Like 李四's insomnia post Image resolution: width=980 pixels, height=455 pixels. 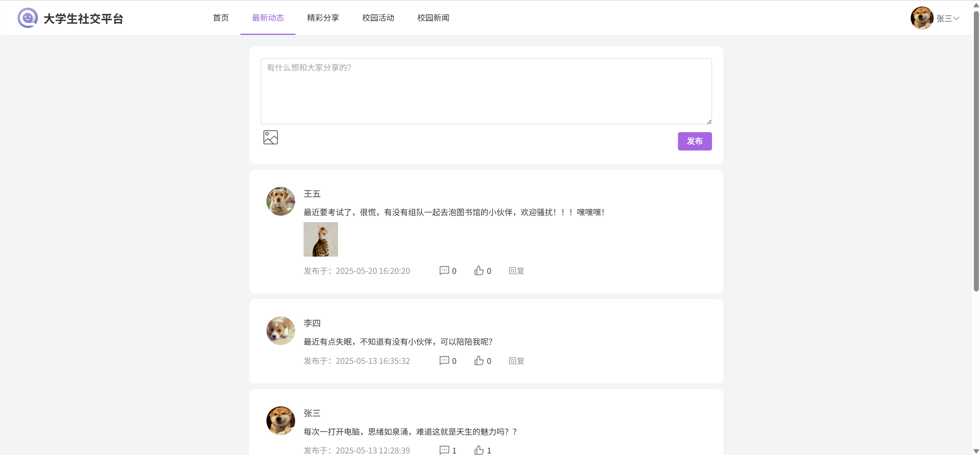tap(479, 361)
